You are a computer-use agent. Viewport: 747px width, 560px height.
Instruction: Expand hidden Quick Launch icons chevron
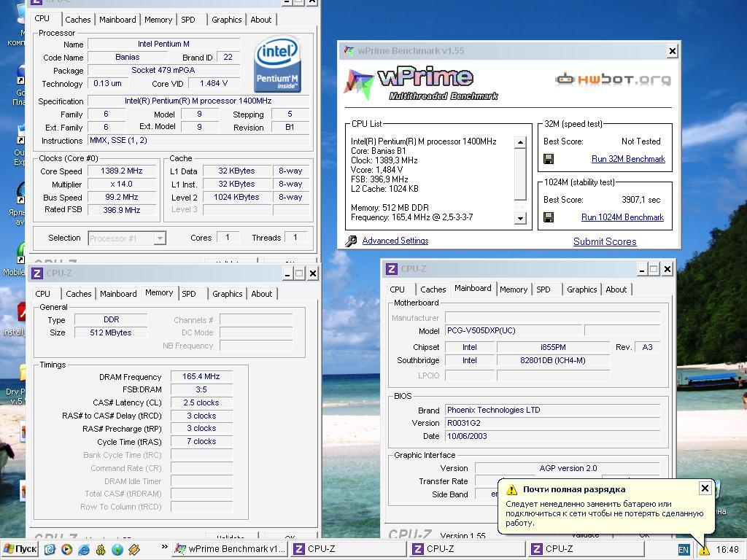(x=164, y=547)
